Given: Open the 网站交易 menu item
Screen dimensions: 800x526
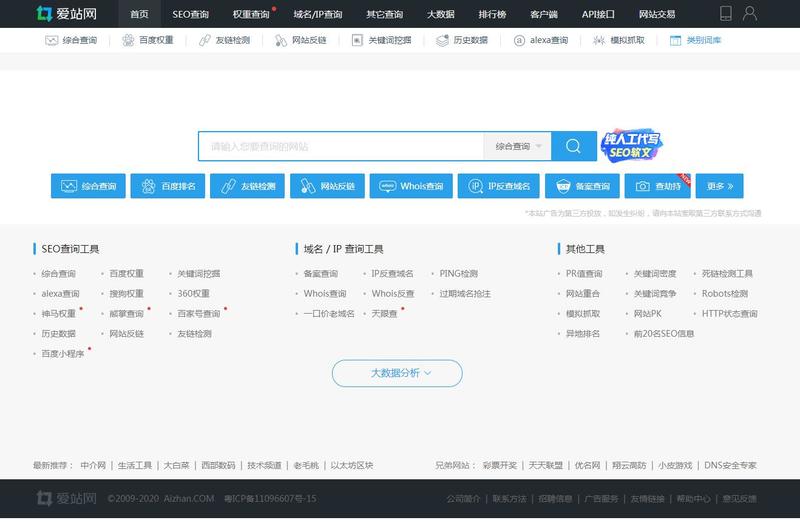Looking at the screenshot, I should pos(657,14).
